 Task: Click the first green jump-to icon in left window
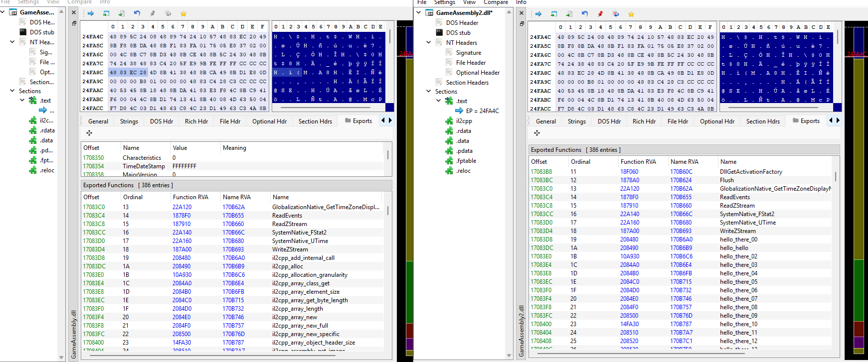coord(106,13)
